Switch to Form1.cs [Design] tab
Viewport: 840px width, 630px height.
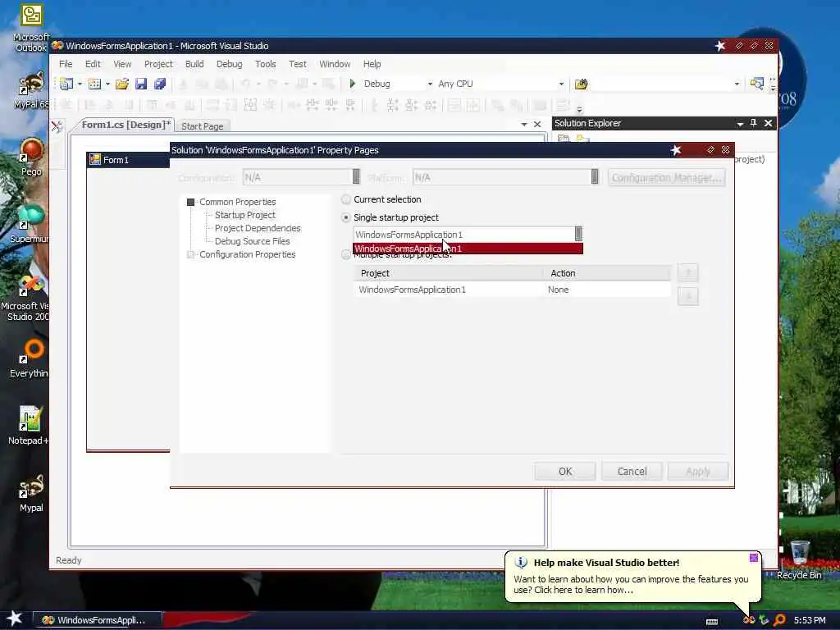point(126,125)
